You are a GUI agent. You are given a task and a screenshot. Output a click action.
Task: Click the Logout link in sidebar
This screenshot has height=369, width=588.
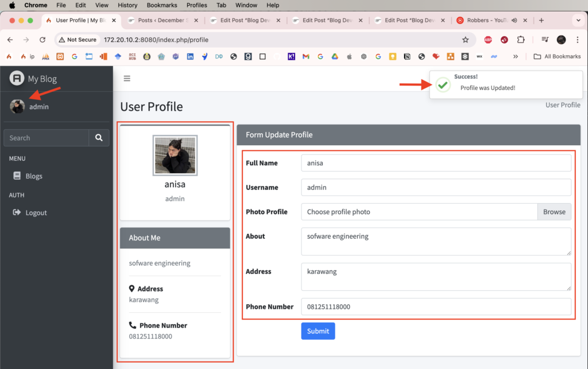pyautogui.click(x=36, y=212)
